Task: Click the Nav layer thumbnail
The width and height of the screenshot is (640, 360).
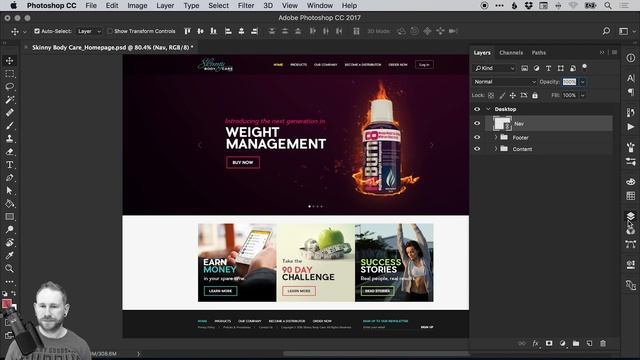Action: 502,123
